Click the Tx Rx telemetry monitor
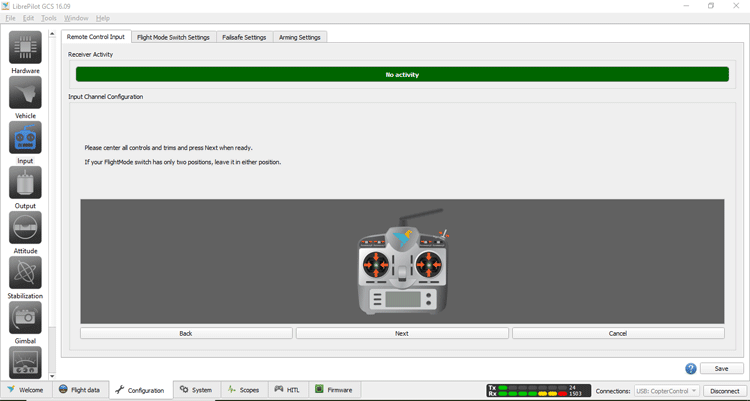Image resolution: width=750 pixels, height=401 pixels. tap(539, 390)
